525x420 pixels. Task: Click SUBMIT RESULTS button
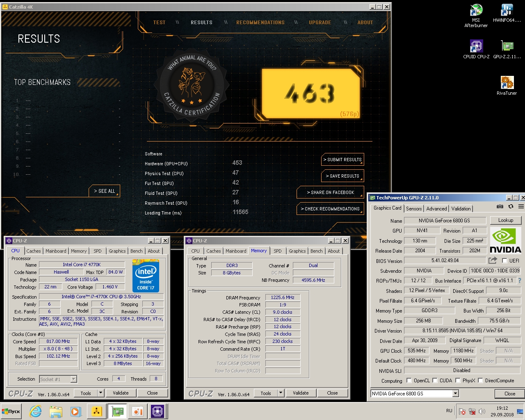[x=342, y=160]
